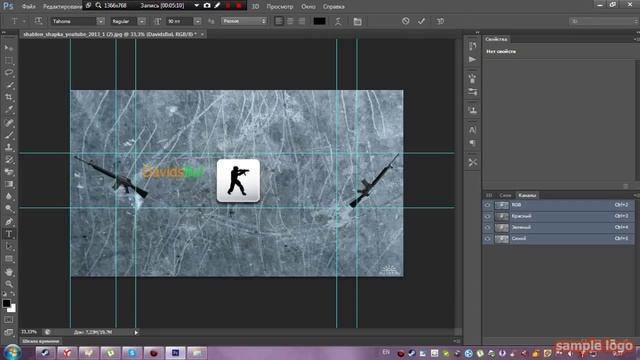This screenshot has height=360, width=640.
Task: Open the recorder overlay dropdown arrow
Action: click(196, 6)
